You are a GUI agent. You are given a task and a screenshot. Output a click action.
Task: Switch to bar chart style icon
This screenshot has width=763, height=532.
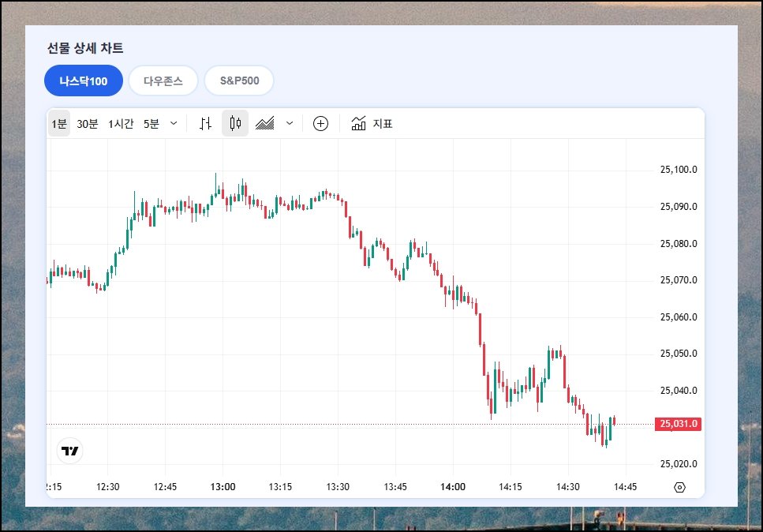click(205, 124)
